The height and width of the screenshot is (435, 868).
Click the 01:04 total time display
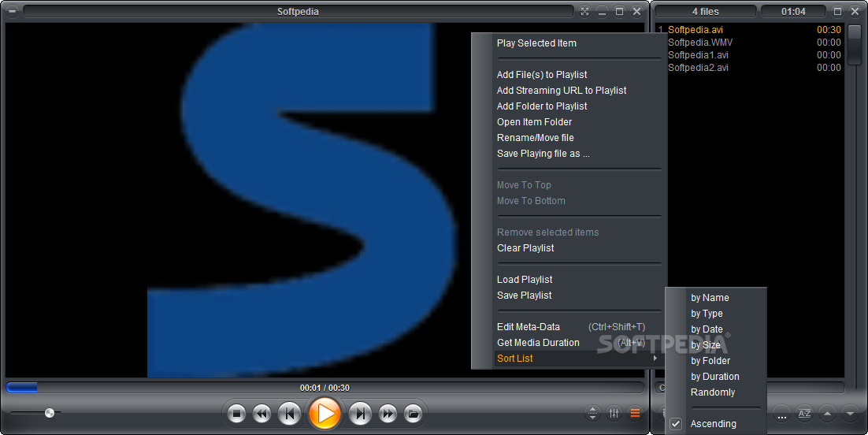click(x=793, y=12)
